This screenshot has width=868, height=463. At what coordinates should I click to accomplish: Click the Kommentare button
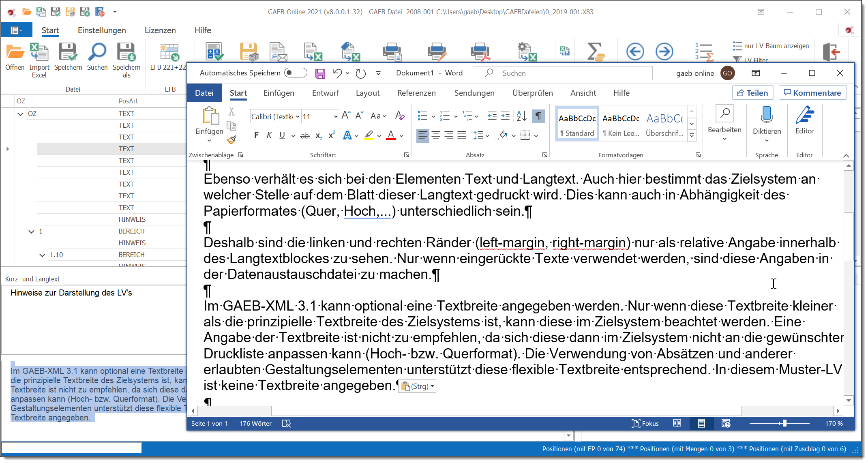point(812,93)
